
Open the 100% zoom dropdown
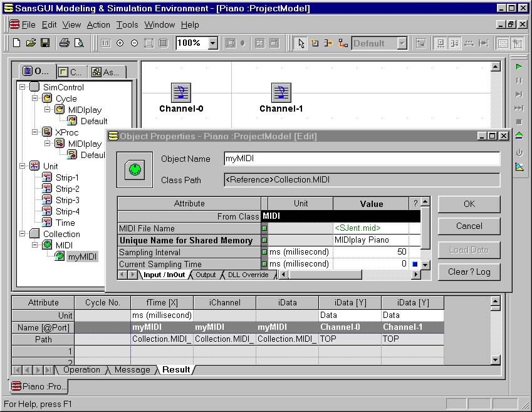tap(212, 43)
